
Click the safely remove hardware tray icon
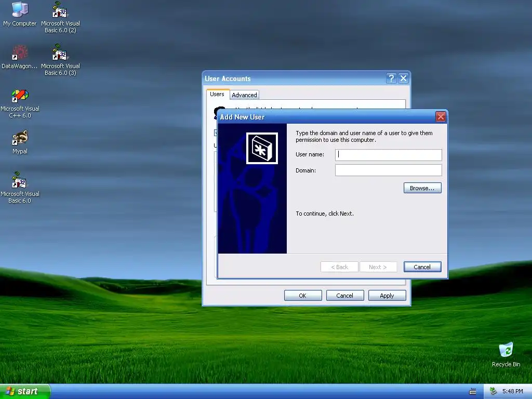click(494, 391)
